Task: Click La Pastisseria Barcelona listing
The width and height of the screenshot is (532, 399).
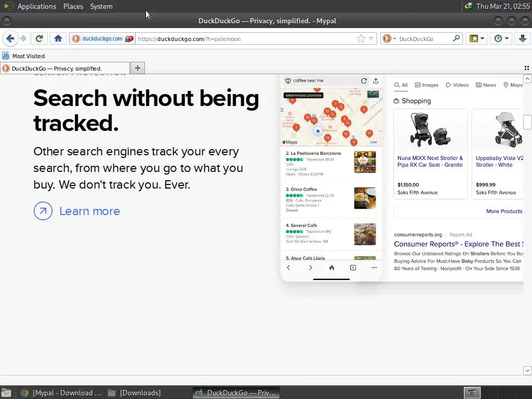Action: point(331,163)
